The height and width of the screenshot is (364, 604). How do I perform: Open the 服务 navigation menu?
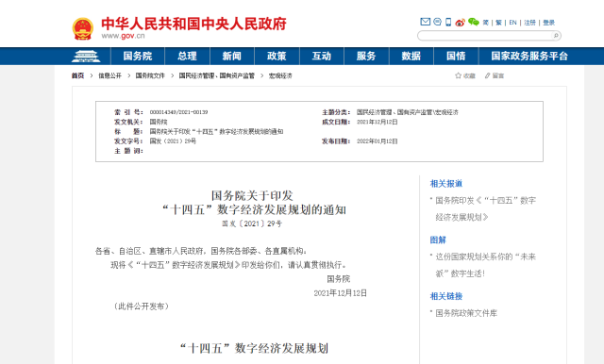coord(366,57)
